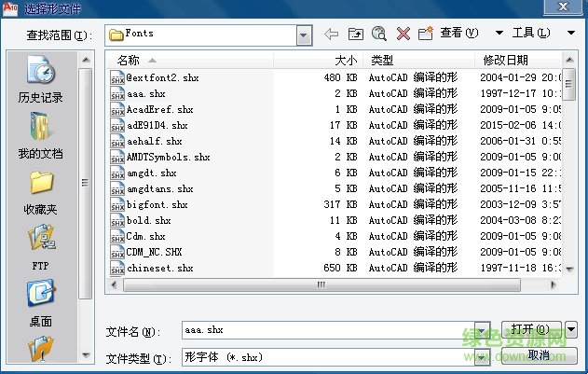The height and width of the screenshot is (374, 588).
Task: Close the 选择形文件 dialog
Action: [563, 7]
